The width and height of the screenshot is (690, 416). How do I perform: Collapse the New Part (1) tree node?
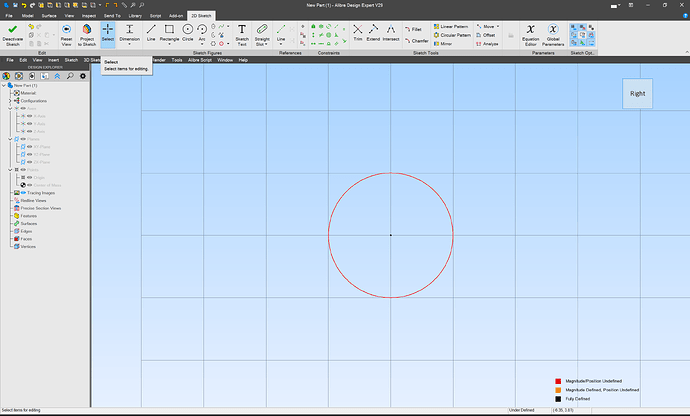coord(4,85)
